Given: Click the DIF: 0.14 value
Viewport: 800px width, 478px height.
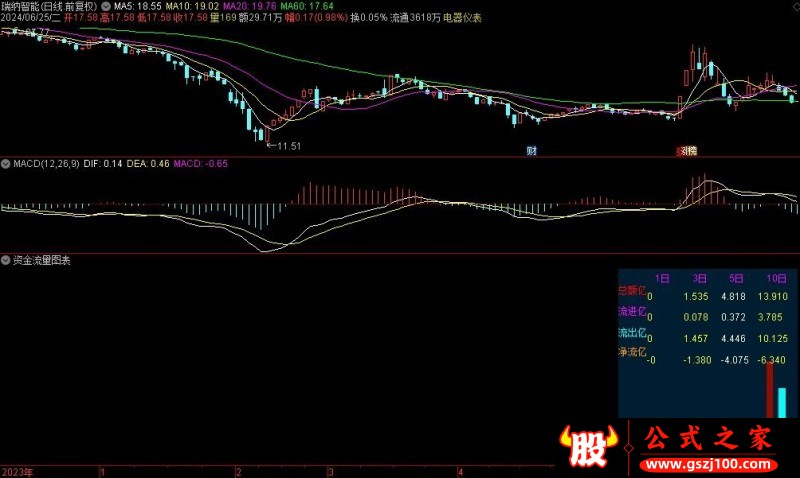Looking at the screenshot, I should point(103,164).
